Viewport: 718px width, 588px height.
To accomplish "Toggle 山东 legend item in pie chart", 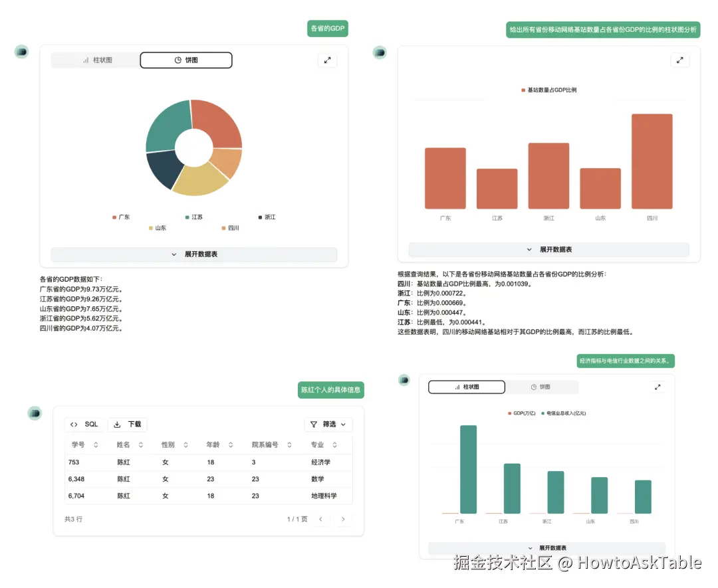I will pos(158,228).
